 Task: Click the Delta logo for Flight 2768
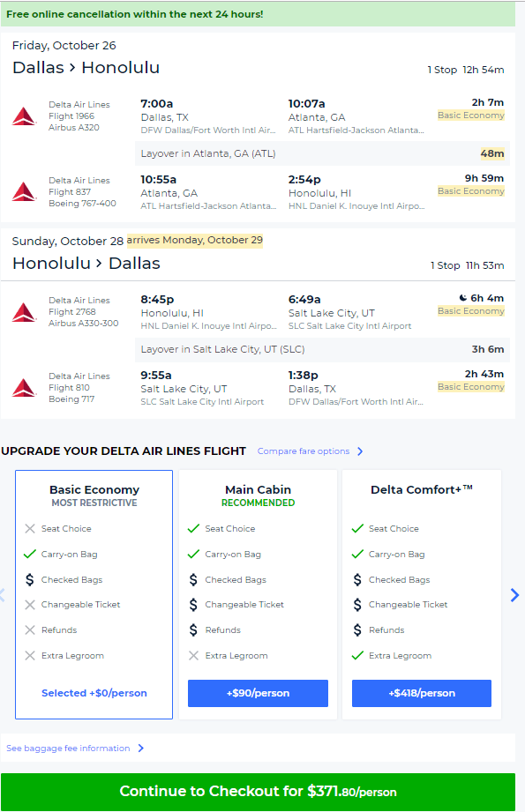(24, 312)
